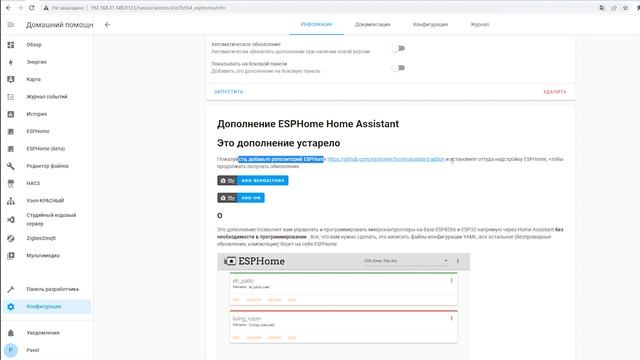This screenshot has width=640, height=360.
Task: Click the ESPHome logo in preview image
Action: pos(254,261)
